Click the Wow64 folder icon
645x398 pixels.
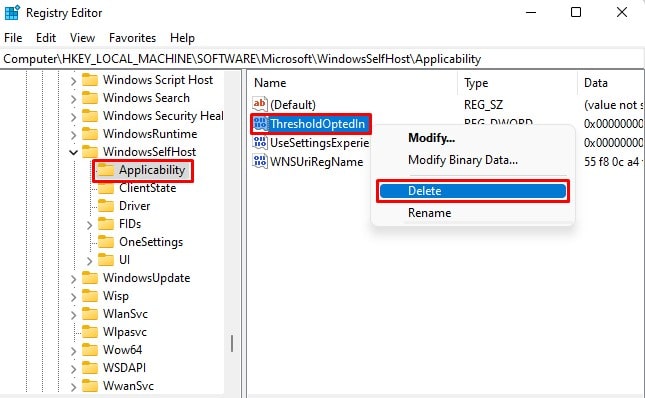(x=90, y=350)
